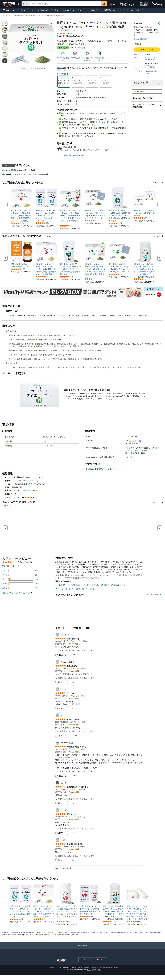Open the 数量 quantity dropdown

(x=147, y=44)
